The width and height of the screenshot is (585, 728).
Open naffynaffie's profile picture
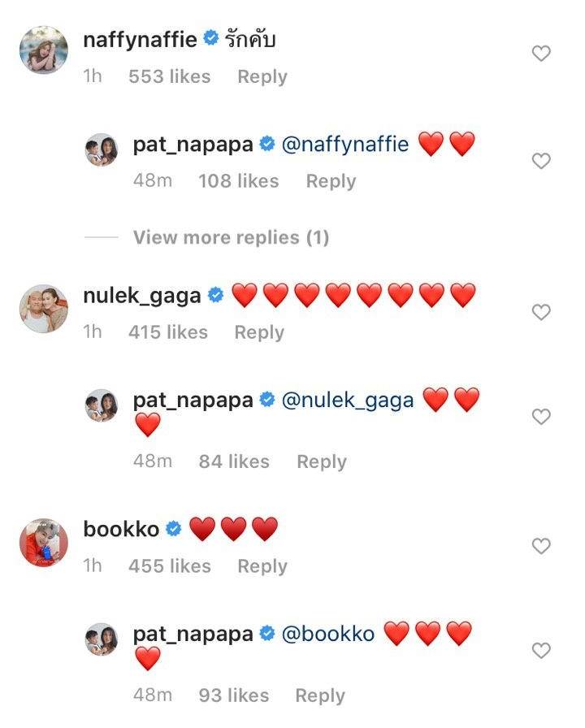pyautogui.click(x=43, y=50)
